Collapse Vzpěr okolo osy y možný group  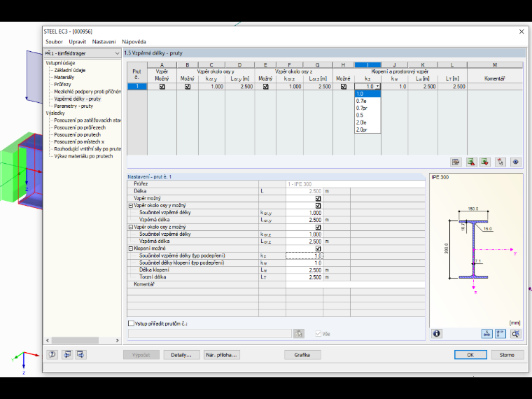[131, 206]
